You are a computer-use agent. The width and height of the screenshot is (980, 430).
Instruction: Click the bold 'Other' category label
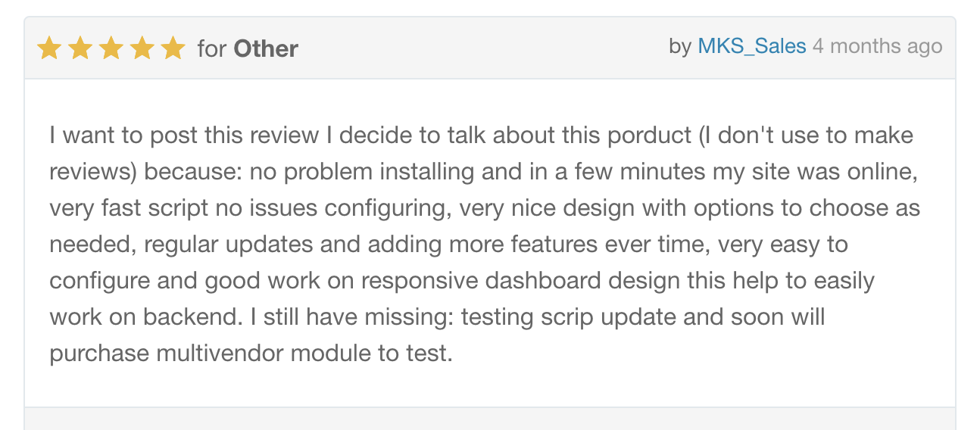click(x=266, y=49)
